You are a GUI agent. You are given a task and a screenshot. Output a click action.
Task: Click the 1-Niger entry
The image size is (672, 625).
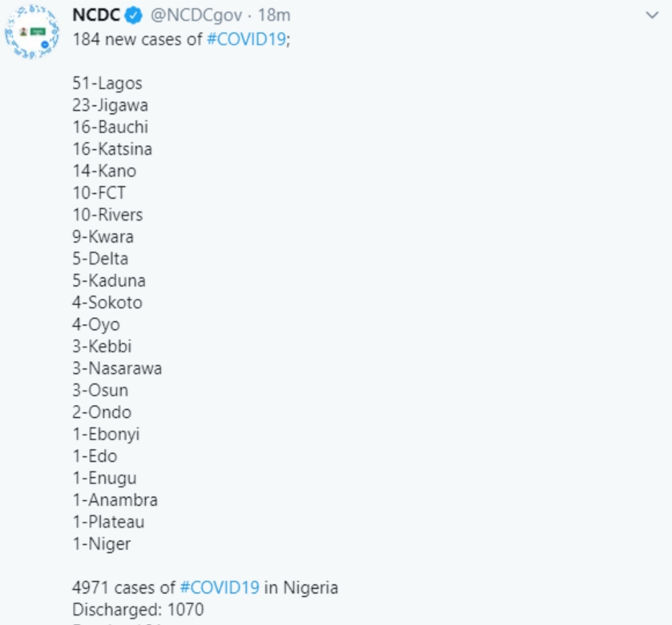pos(101,544)
